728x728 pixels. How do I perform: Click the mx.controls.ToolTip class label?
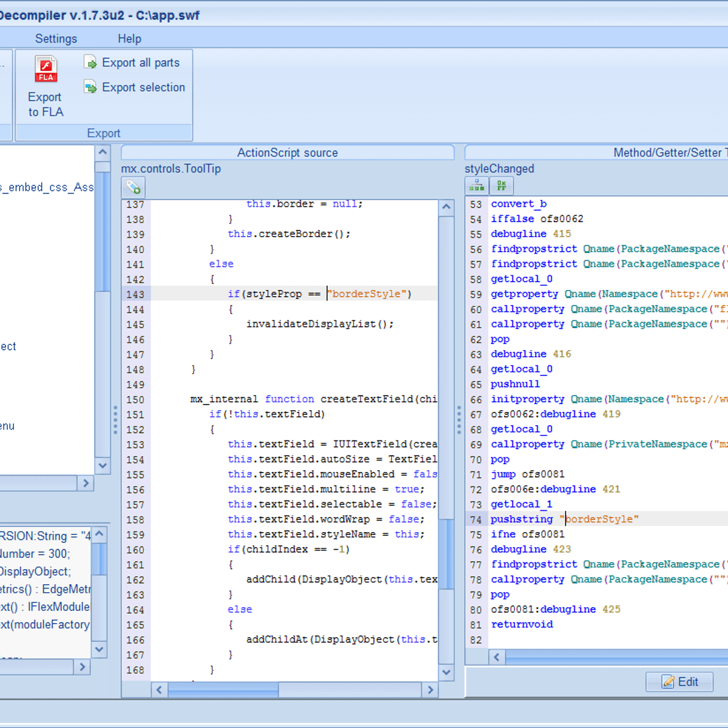click(171, 169)
